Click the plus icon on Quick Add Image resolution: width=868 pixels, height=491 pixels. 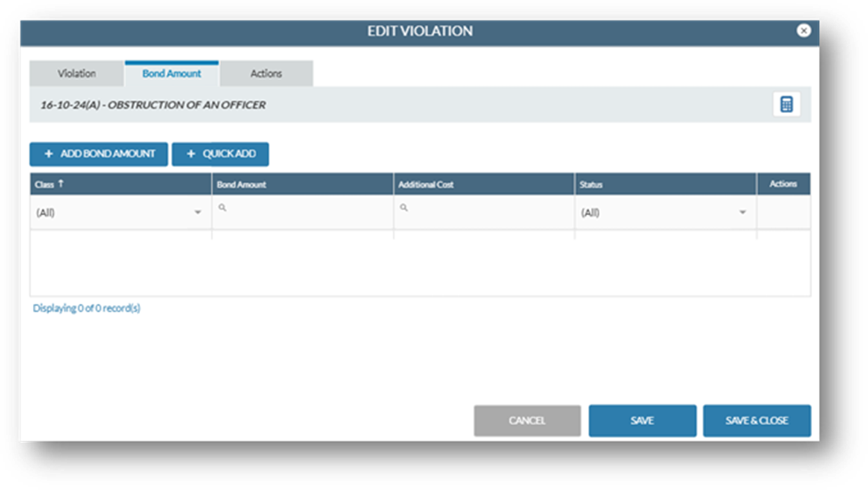(191, 154)
